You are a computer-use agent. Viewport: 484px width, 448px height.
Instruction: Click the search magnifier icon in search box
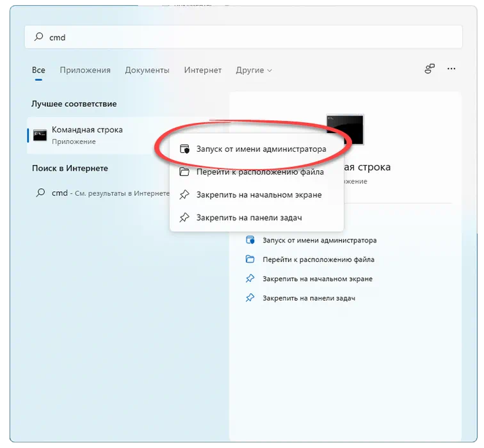(x=38, y=36)
